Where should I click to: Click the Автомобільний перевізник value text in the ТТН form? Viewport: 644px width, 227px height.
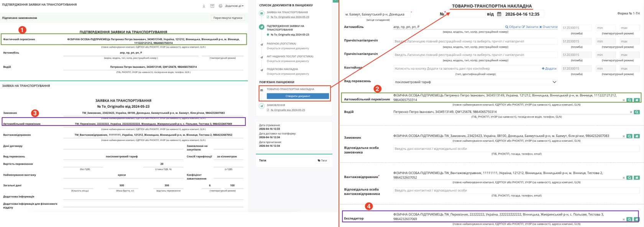(505, 98)
